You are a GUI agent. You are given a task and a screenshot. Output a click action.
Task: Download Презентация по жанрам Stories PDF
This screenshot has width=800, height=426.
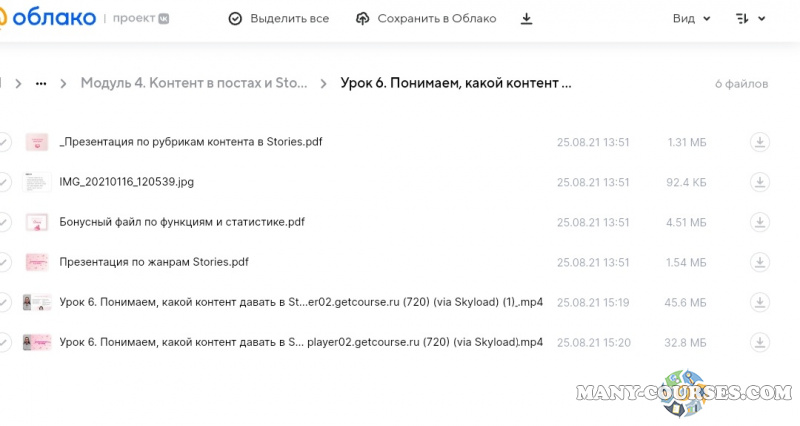[x=759, y=262]
